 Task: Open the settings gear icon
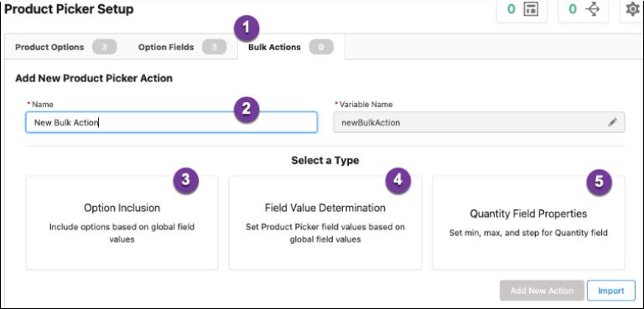[x=632, y=9]
